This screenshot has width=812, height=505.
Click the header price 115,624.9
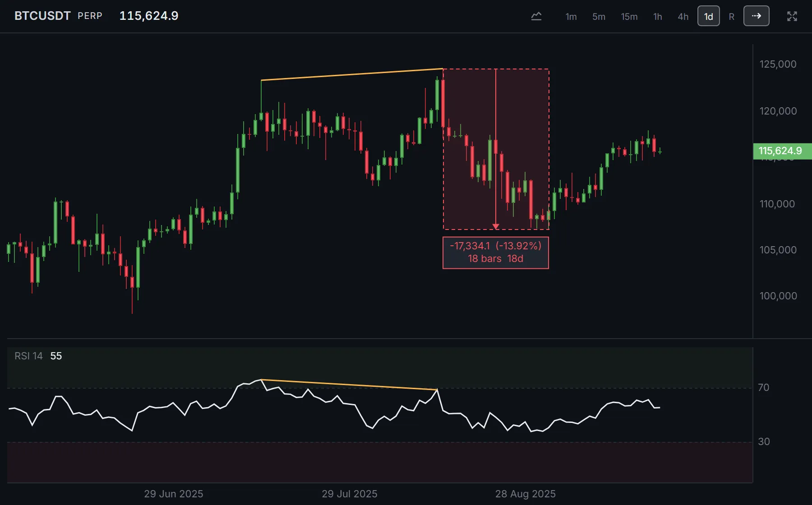click(x=149, y=16)
